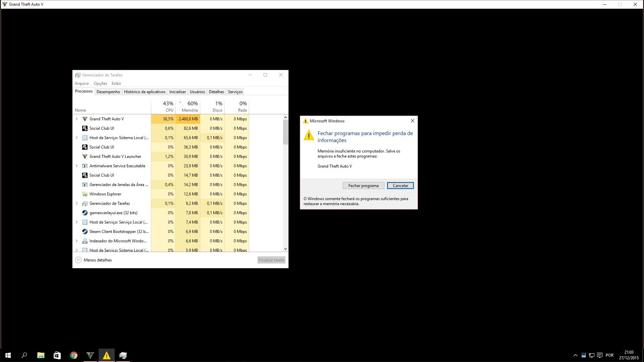The height and width of the screenshot is (362, 644).
Task: Select the 2.460,8 MB memory cell
Action: [188, 119]
